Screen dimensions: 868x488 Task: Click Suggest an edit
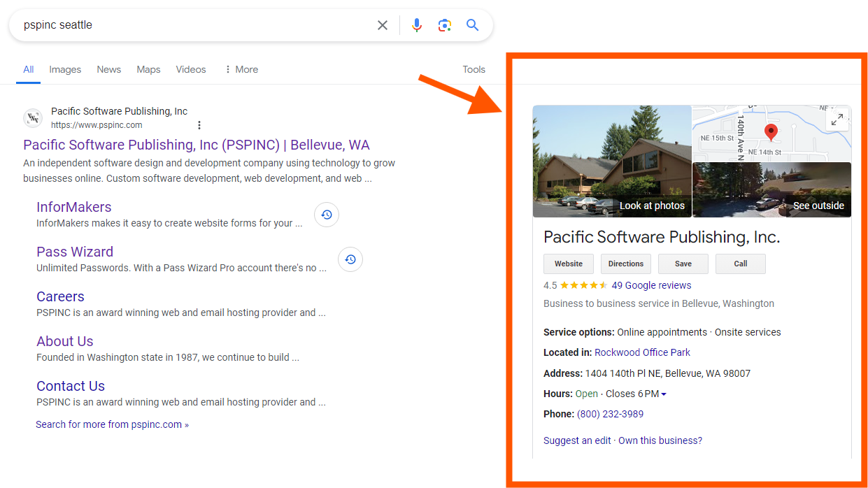[x=577, y=440]
